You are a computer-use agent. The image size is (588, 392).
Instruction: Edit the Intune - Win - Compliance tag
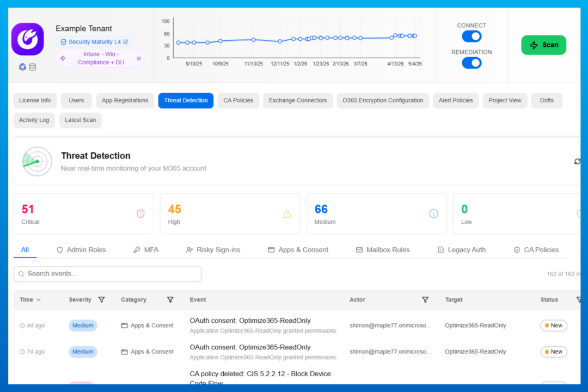139,58
